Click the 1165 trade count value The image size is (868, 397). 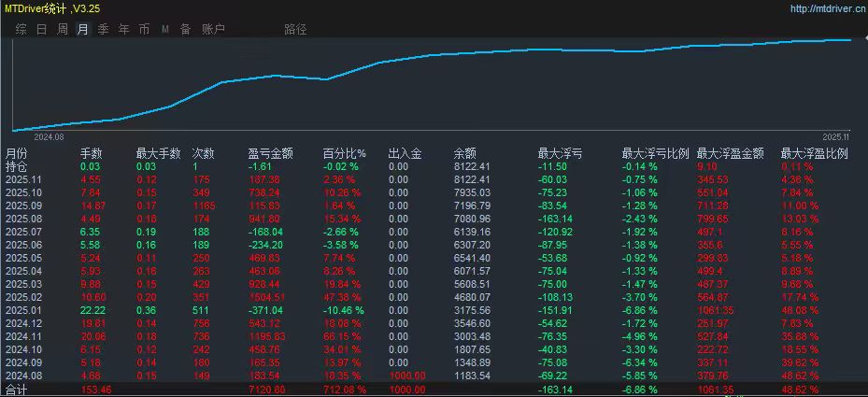(x=203, y=206)
